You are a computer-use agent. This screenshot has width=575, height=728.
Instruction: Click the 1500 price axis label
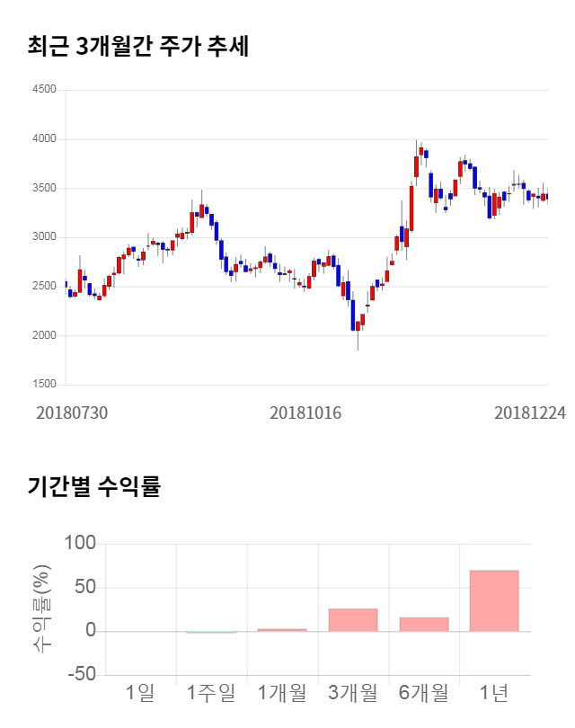coord(43,385)
